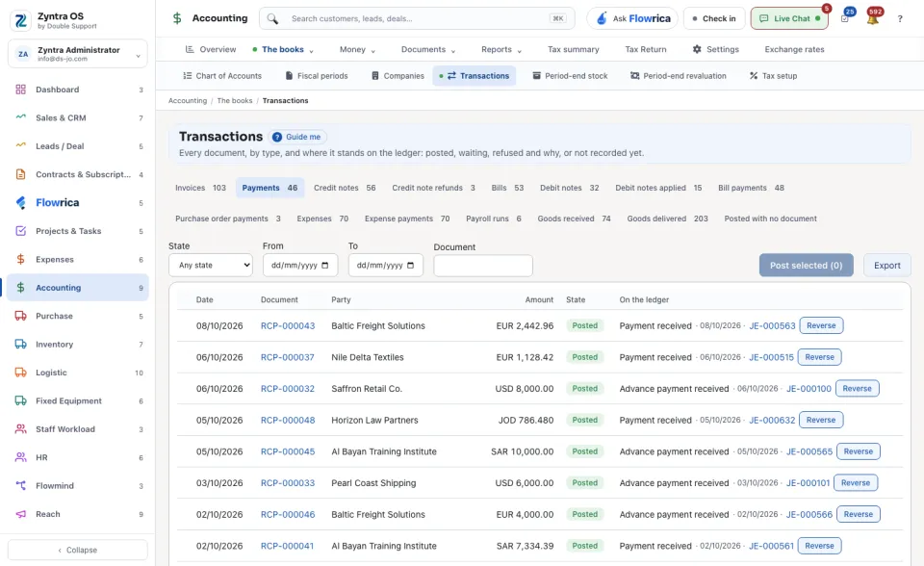Switch to Credit notes 56 tab

(345, 188)
